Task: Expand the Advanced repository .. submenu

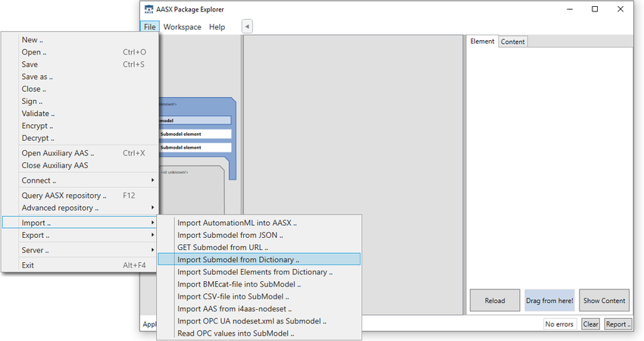Action: [x=80, y=208]
